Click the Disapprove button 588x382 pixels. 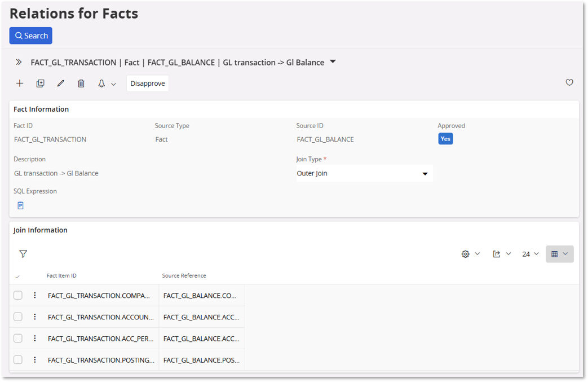(x=148, y=84)
